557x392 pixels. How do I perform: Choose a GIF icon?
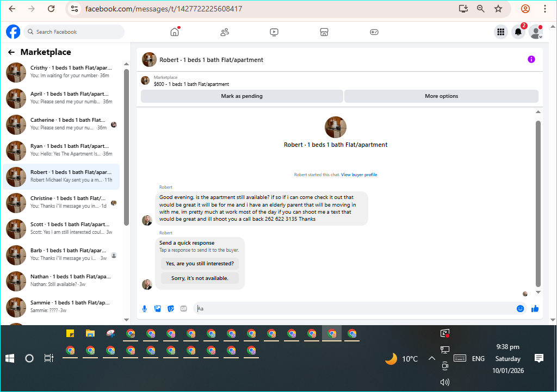184,309
